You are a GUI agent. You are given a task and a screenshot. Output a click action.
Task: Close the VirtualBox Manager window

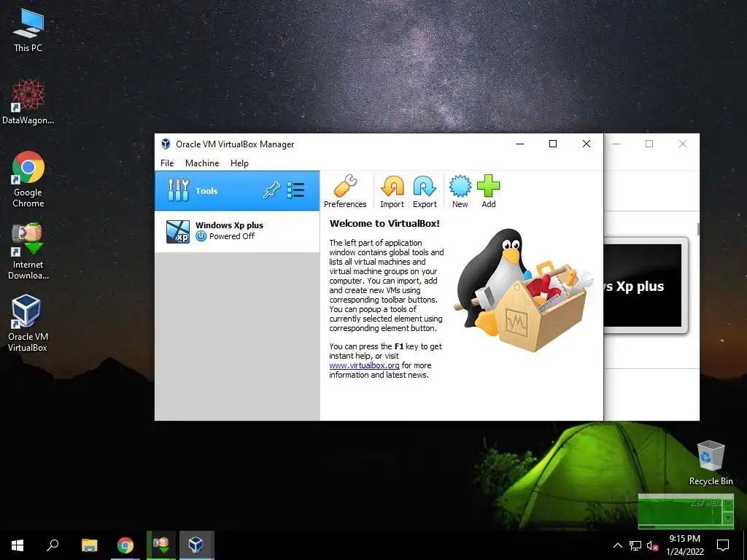coord(587,144)
